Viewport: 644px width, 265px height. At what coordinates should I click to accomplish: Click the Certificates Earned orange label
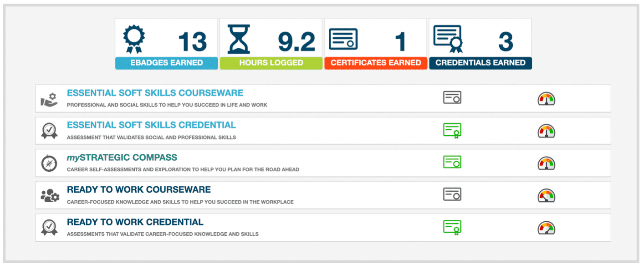click(x=376, y=63)
